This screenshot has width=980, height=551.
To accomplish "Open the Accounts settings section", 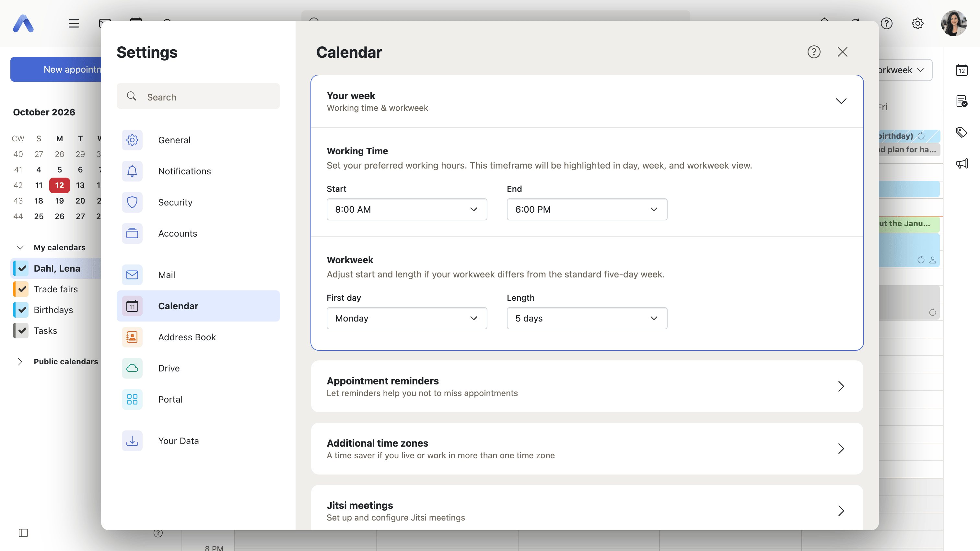I will [x=198, y=233].
